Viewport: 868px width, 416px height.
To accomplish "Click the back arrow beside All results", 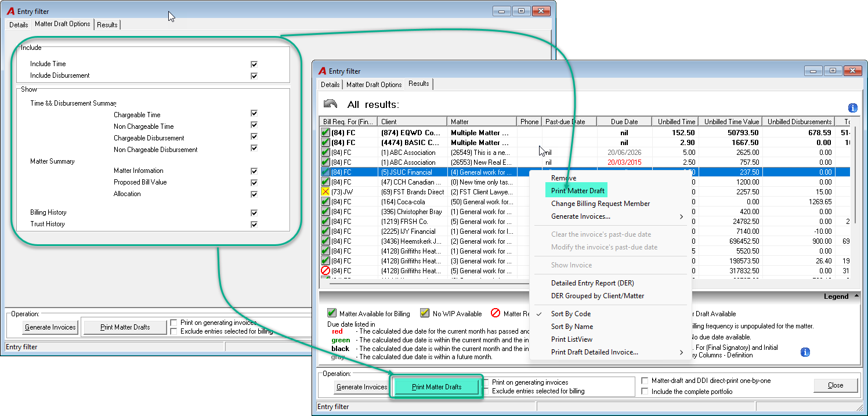I will tap(330, 104).
